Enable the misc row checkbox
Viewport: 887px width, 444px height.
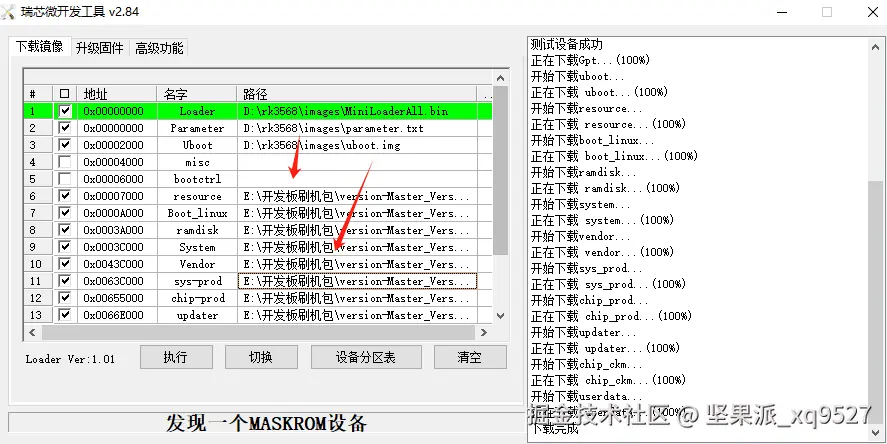tap(65, 162)
